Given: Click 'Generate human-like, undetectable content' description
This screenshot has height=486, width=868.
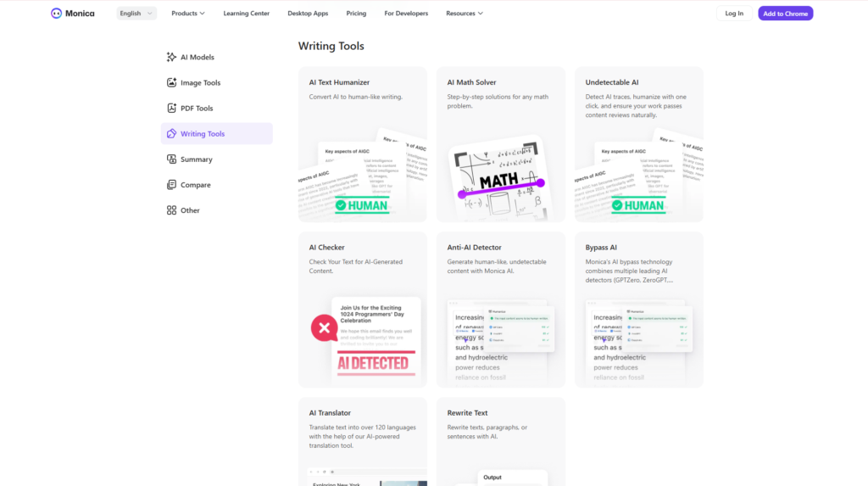Looking at the screenshot, I should pos(497,266).
